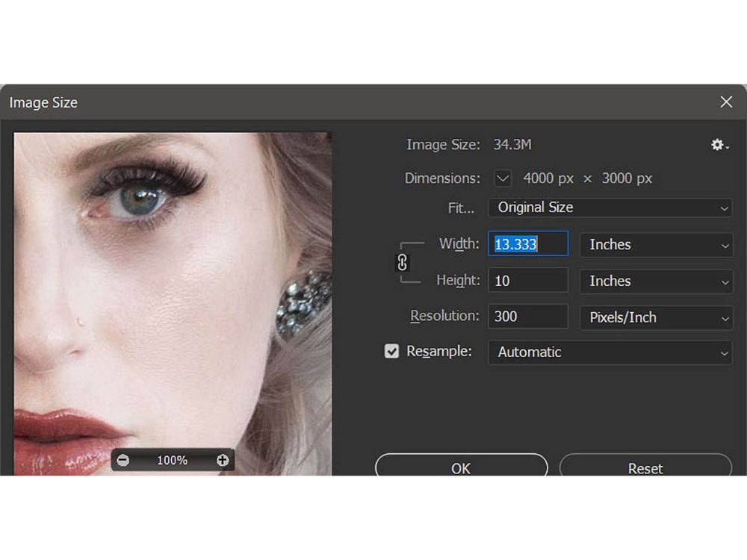
Task: Focus the Resolution field showing 300
Action: pos(528,317)
